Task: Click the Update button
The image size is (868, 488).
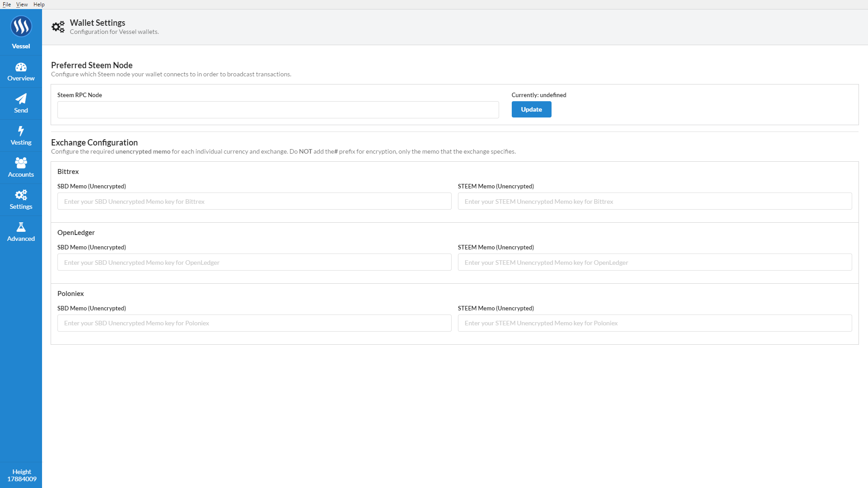Action: pos(531,109)
